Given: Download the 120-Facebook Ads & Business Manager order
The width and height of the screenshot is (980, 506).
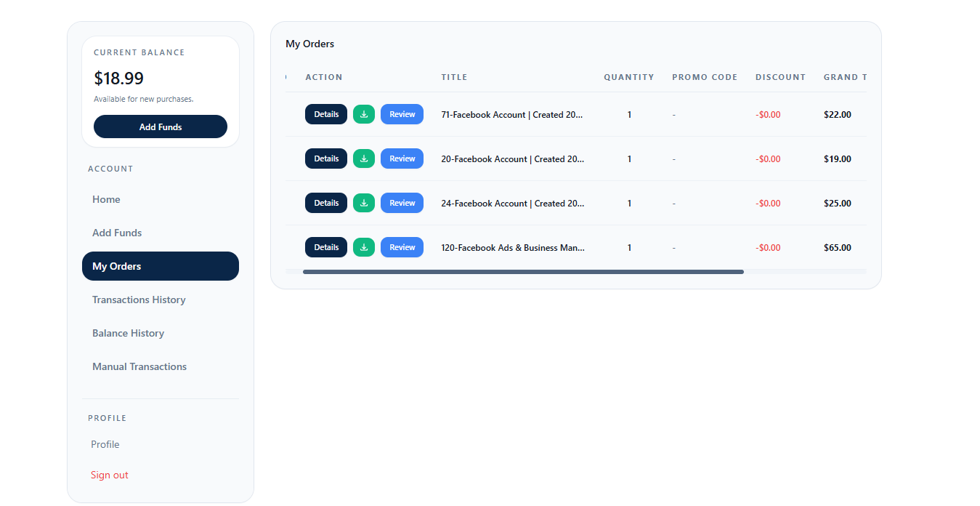Looking at the screenshot, I should (364, 247).
